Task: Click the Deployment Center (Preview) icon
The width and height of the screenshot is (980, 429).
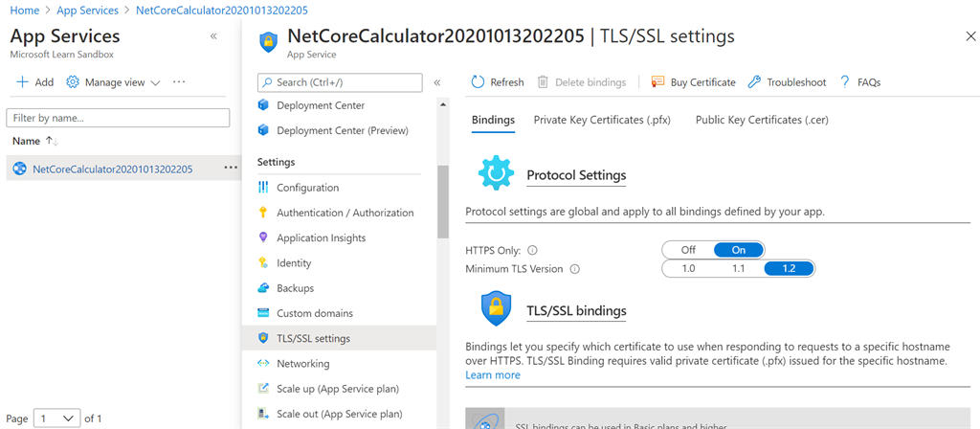Action: (263, 130)
